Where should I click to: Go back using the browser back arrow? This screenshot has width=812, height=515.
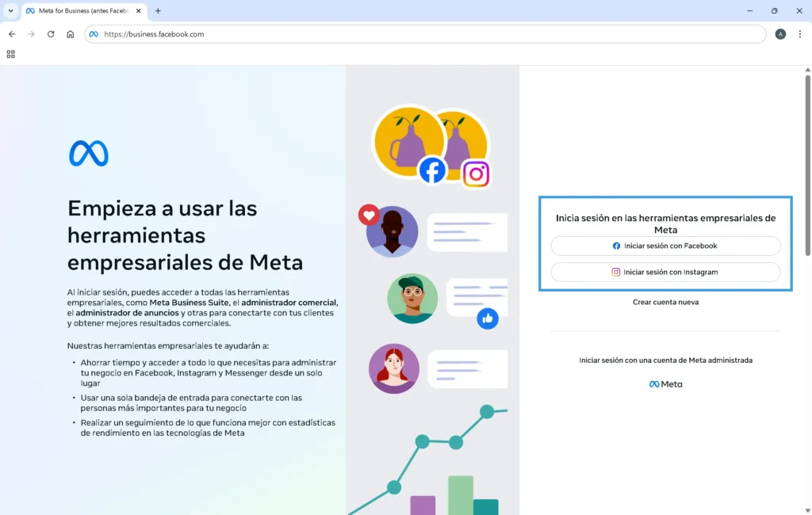[12, 34]
